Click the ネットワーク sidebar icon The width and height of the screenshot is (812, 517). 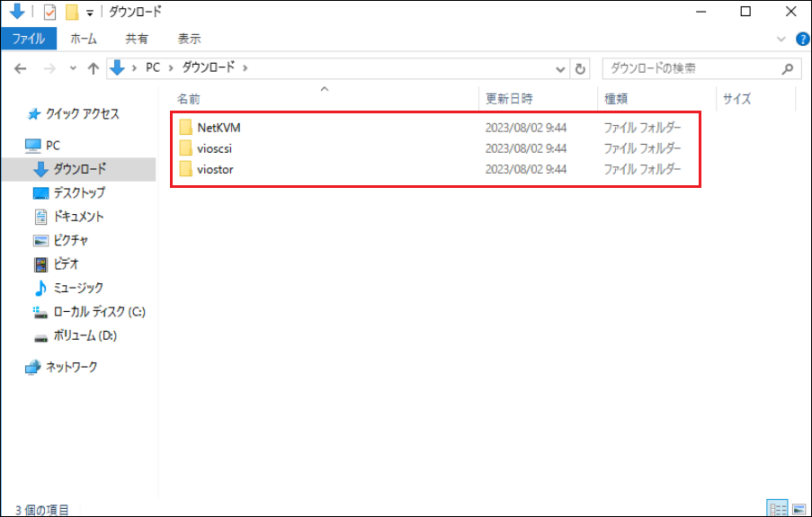click(33, 367)
